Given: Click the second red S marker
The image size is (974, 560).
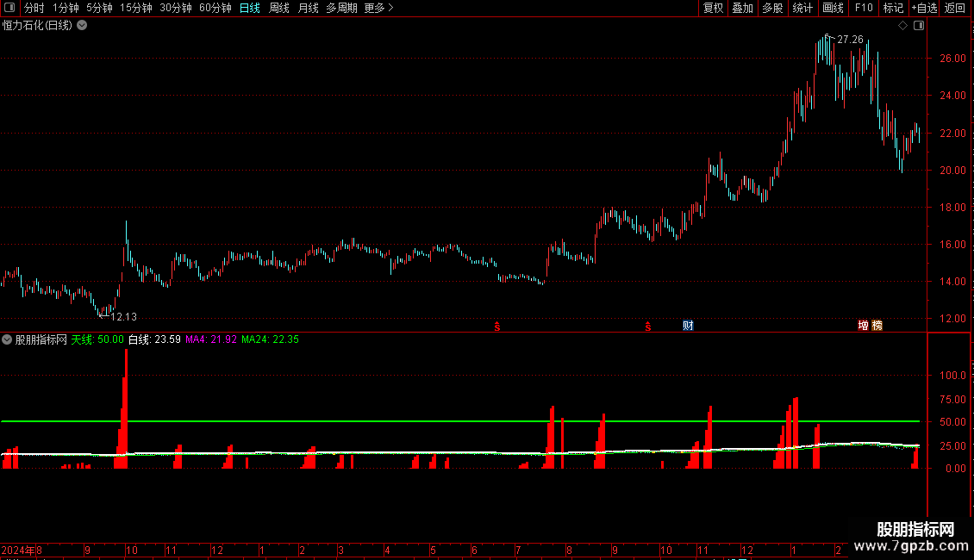Looking at the screenshot, I should pyautogui.click(x=648, y=327).
